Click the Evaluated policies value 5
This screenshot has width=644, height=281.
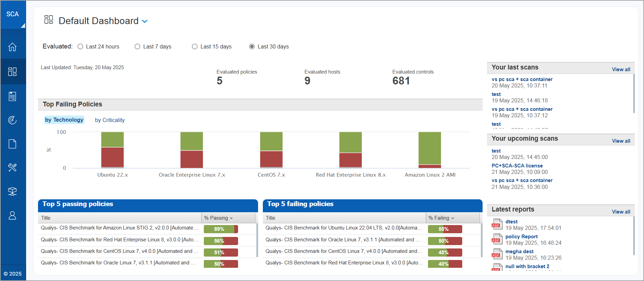point(219,81)
